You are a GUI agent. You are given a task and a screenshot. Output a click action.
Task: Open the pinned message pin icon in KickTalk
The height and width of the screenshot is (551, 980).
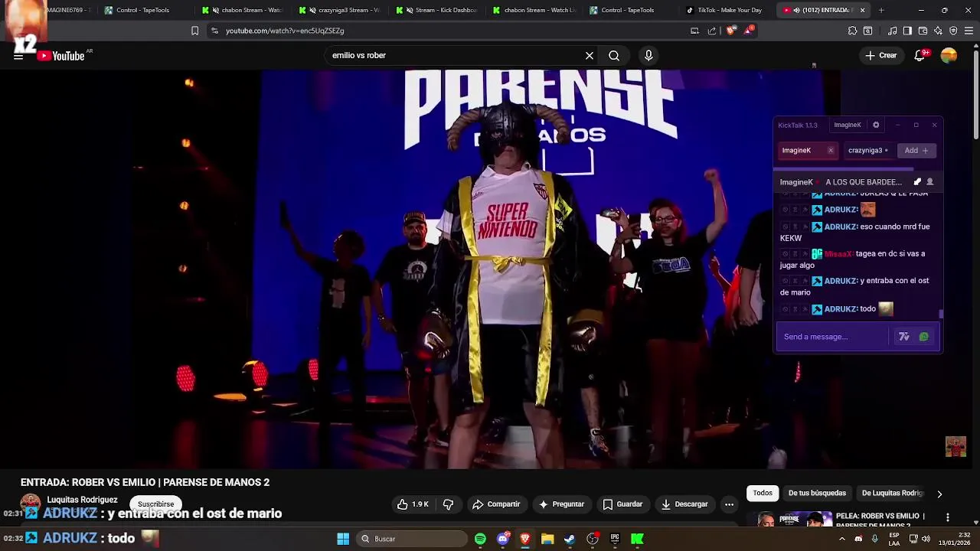point(917,182)
